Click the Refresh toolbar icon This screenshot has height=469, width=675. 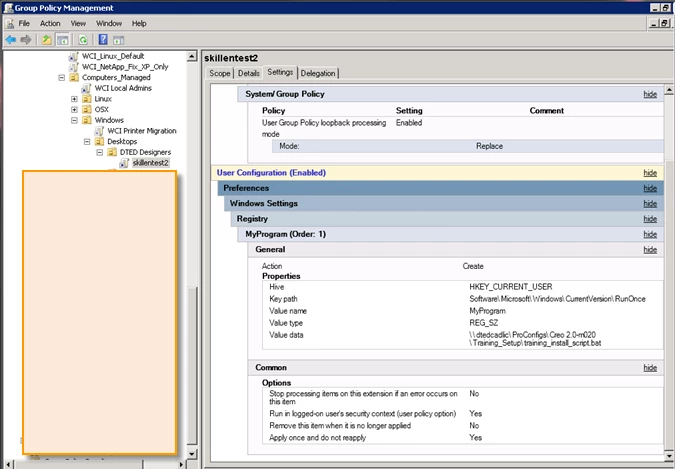(83, 40)
